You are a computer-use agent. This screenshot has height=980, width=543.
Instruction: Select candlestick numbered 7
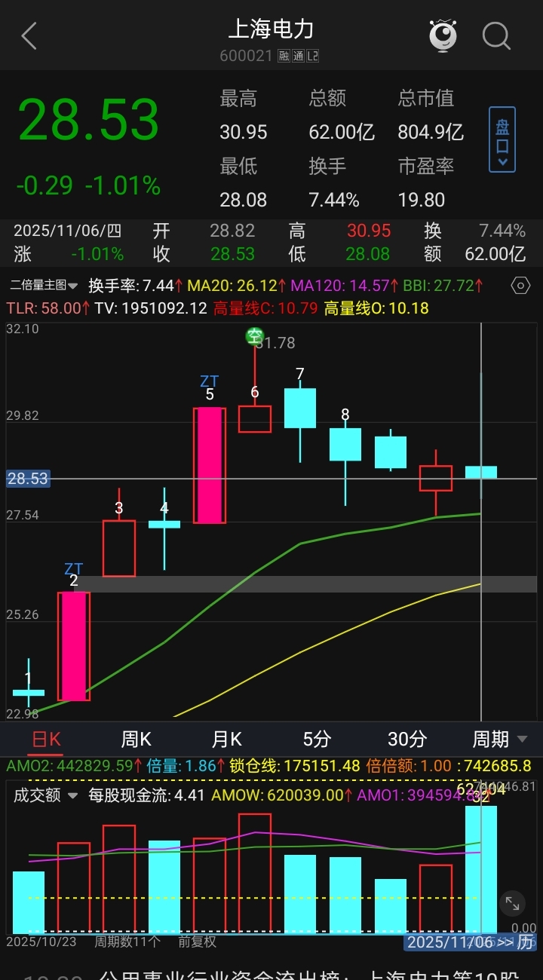click(300, 408)
